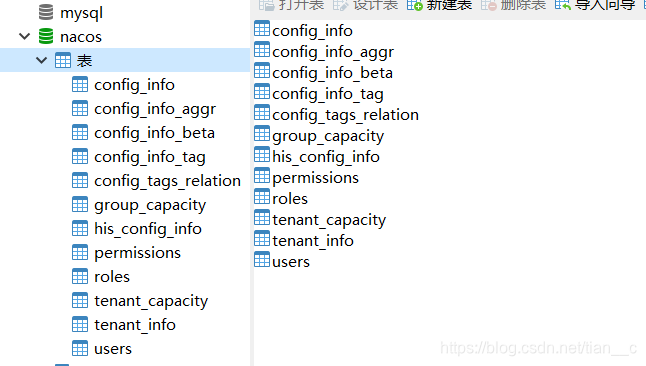
Task: Select permissions text in the sidebar tree
Action: click(138, 253)
